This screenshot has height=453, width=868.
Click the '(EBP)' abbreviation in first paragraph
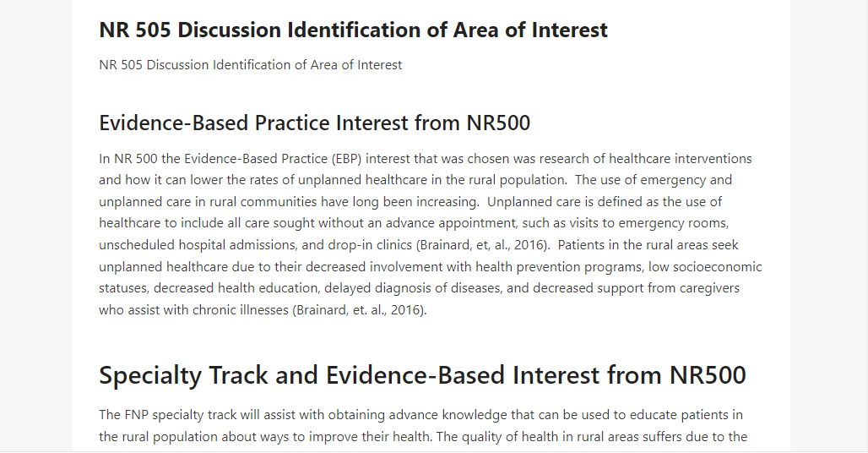(x=346, y=159)
